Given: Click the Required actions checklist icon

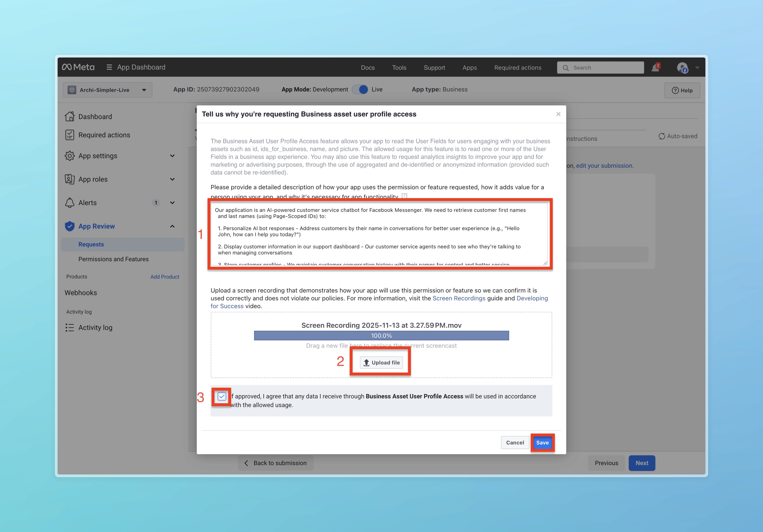Looking at the screenshot, I should coord(69,135).
